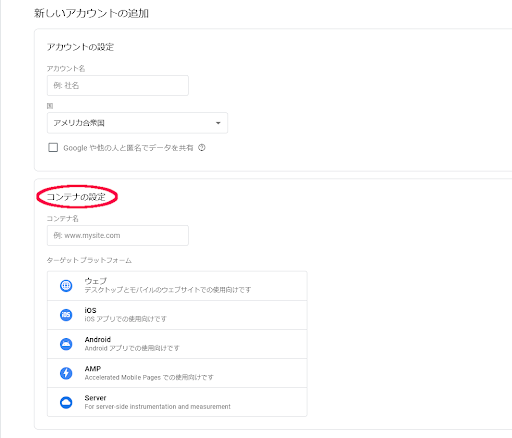Click the 'Android アプリでの使用向けです' description

click(x=132, y=348)
